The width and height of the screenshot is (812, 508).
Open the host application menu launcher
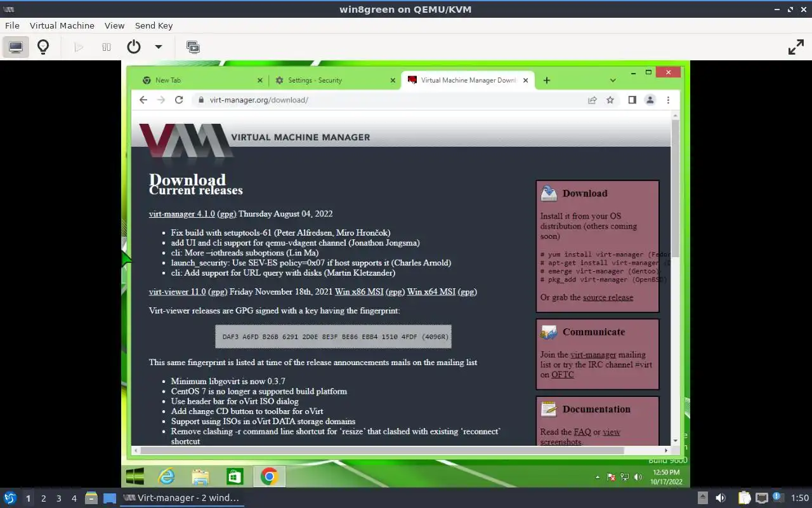pyautogui.click(x=10, y=498)
